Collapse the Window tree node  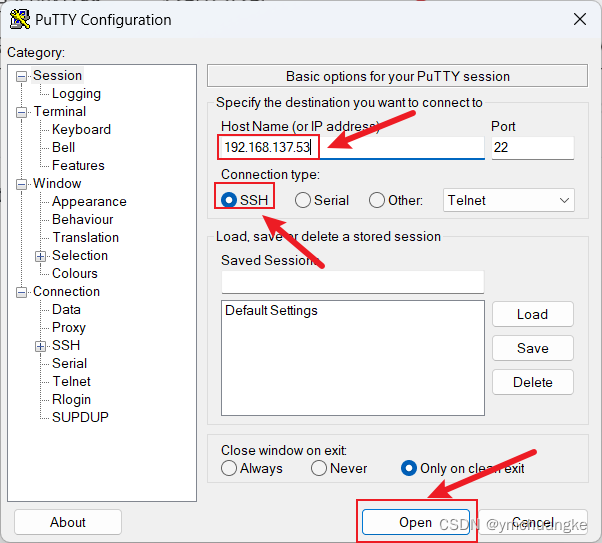tap(22, 184)
